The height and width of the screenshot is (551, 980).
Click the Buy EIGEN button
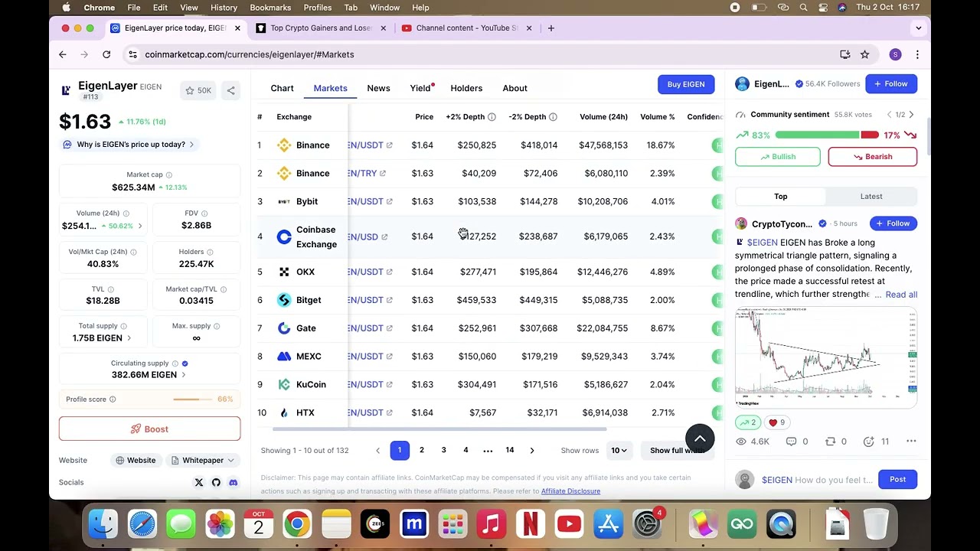point(686,84)
